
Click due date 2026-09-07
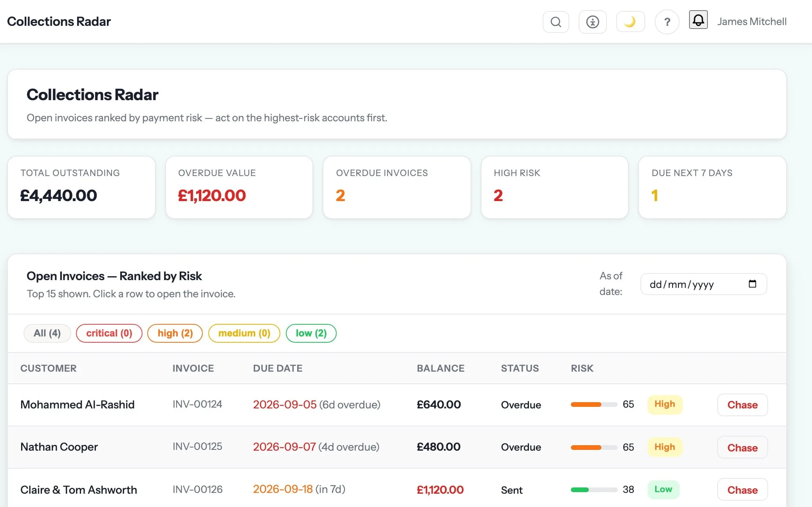[284, 447]
